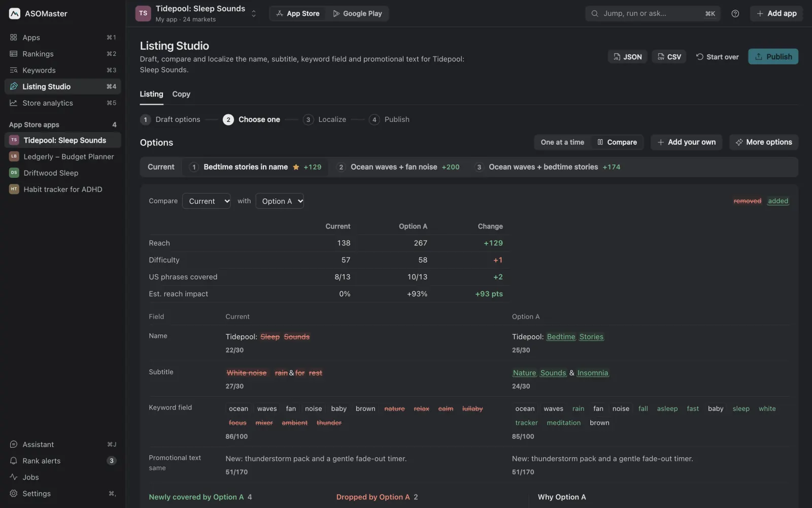Screen dimensions: 812x508
Task: View Rank alerts
Action: click(x=63, y=461)
